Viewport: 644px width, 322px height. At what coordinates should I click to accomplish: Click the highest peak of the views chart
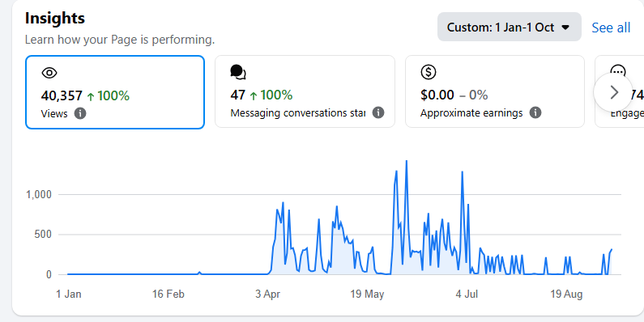pyautogui.click(x=406, y=161)
